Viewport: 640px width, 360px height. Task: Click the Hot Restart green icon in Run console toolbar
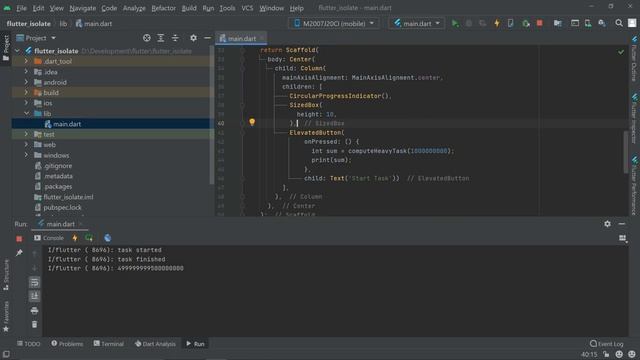click(89, 238)
